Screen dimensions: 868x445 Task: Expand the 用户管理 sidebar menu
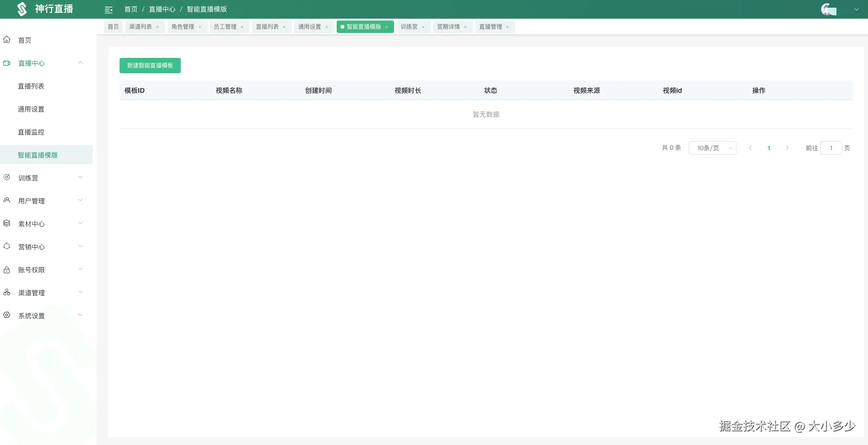click(80, 200)
